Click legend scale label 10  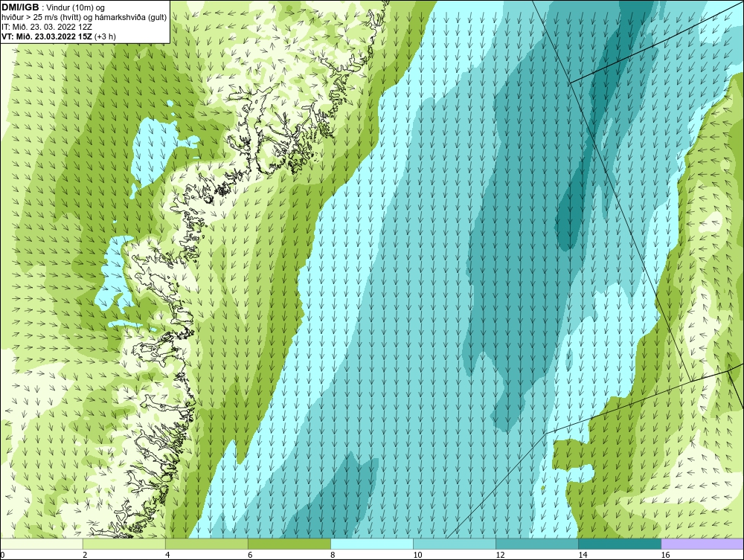coord(417,555)
